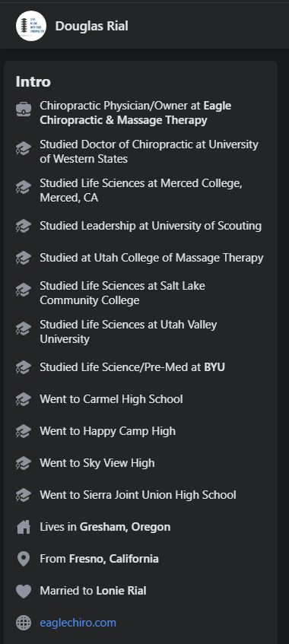Click the graduation cap icon beside Merced College
Image resolution: width=289 pixels, height=644 pixels.
24,187
